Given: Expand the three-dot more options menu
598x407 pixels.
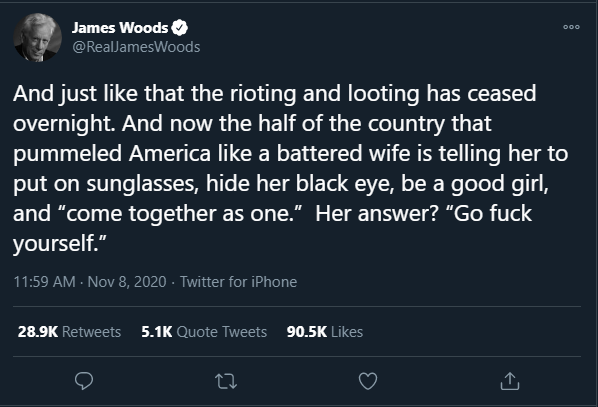Looking at the screenshot, I should click(571, 27).
